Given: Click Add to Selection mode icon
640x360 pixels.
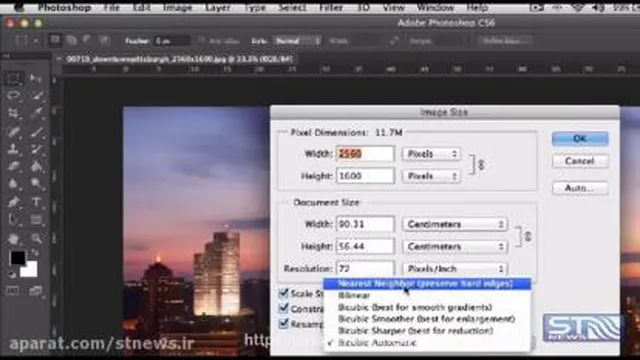Looking at the screenshot, I should tap(71, 40).
